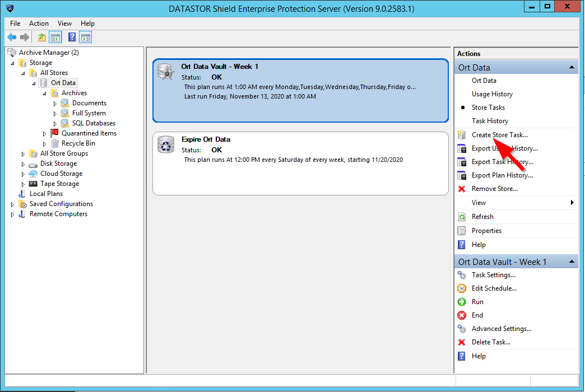The width and height of the screenshot is (585, 392).
Task: Collapse the Ort Data Vault - Week 1 actions section
Action: point(571,262)
